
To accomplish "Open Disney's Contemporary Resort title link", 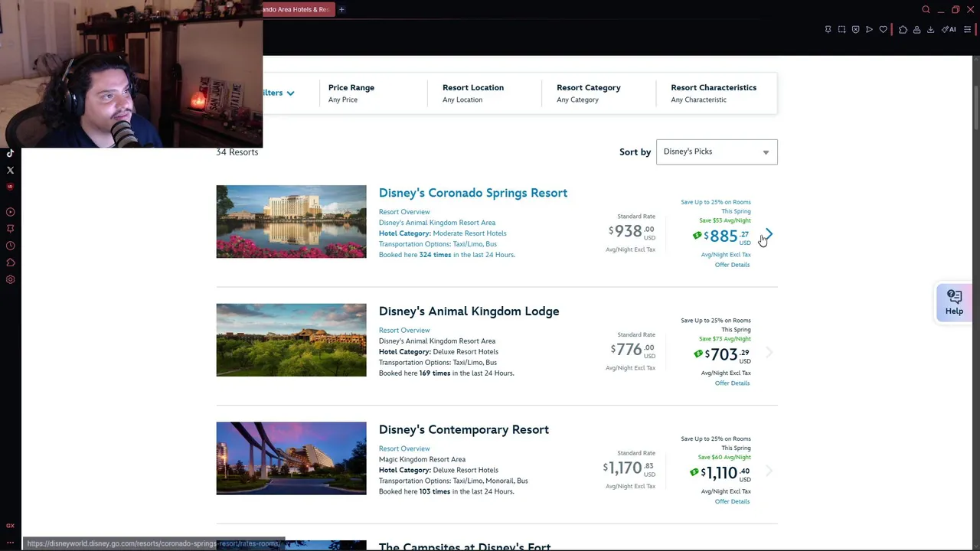I will click(x=463, y=430).
